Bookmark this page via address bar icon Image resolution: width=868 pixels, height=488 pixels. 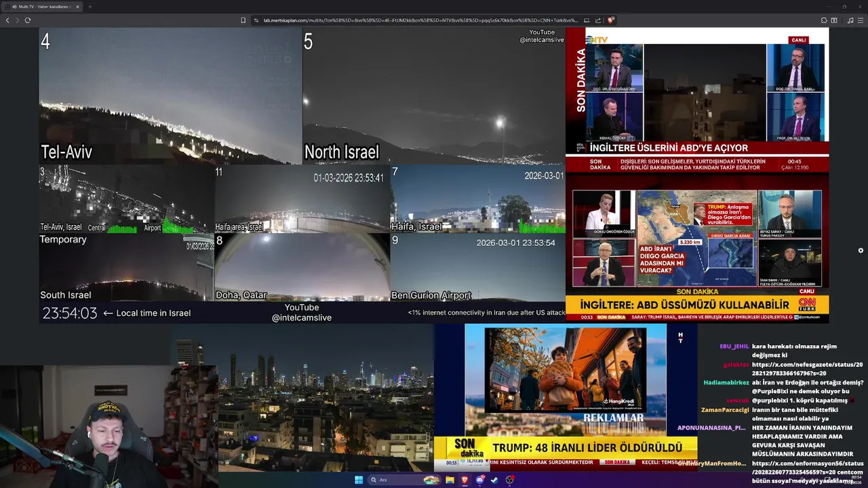point(243,20)
